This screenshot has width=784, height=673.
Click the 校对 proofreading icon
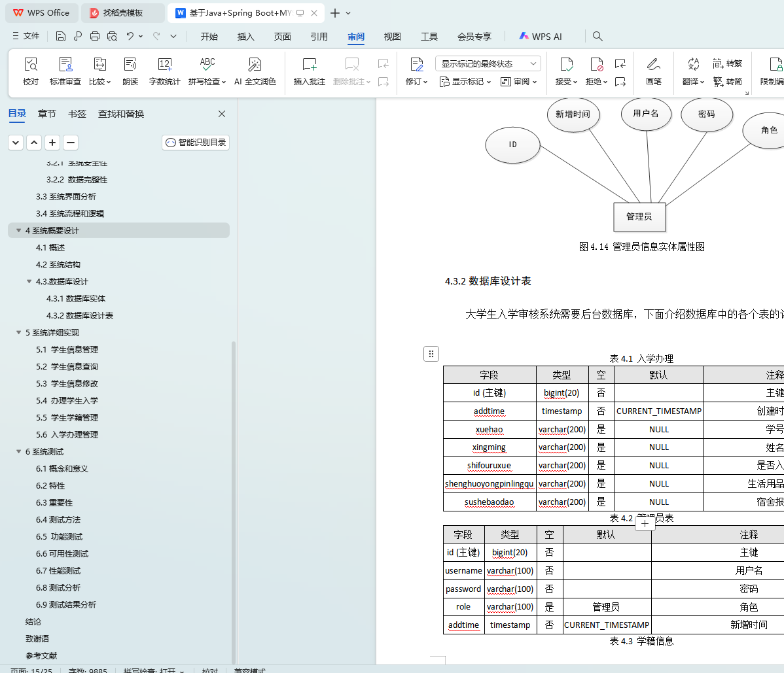pos(31,71)
